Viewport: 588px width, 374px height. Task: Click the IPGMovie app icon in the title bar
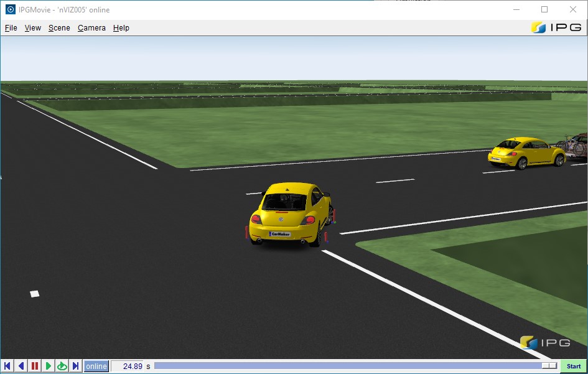click(x=11, y=10)
